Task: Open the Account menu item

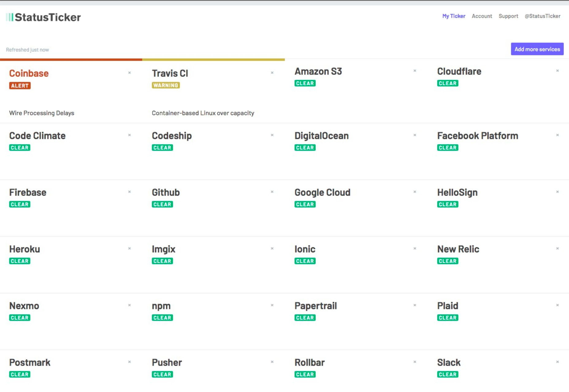Action: (482, 16)
